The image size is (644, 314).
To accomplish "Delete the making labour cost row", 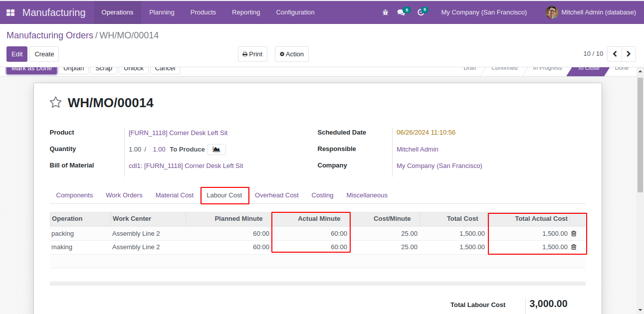I will pos(574,247).
